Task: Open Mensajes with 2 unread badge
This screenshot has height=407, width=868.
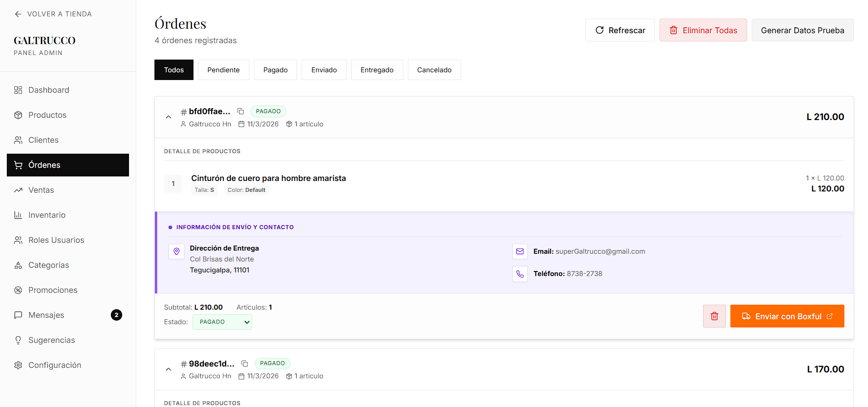Action: (x=46, y=315)
